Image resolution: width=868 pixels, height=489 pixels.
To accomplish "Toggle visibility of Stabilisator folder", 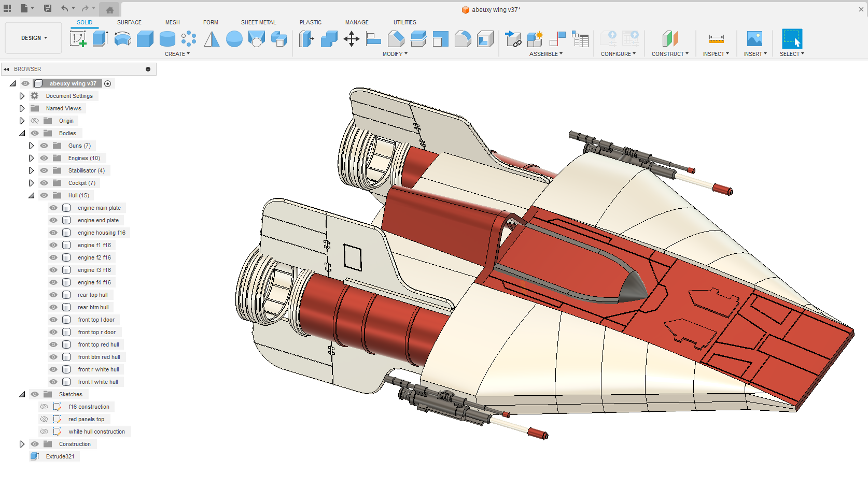I will click(x=44, y=170).
